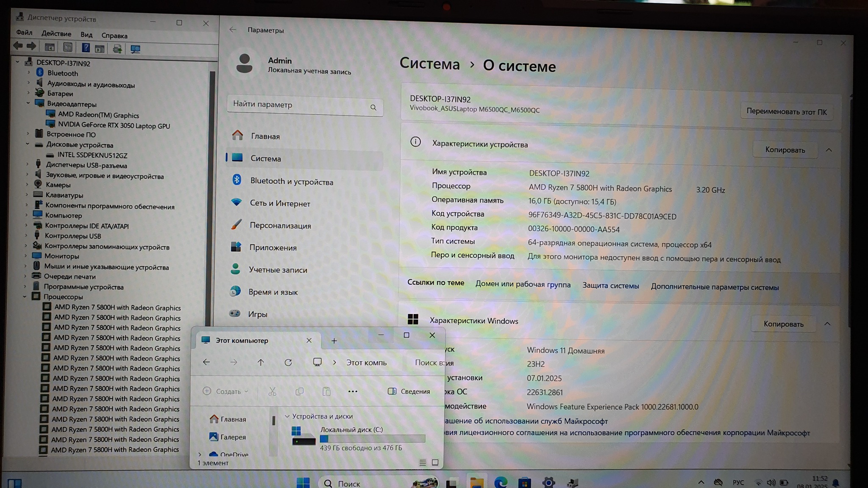Open the see more dots in Explorer toolbar
The height and width of the screenshot is (488, 868).
353,391
